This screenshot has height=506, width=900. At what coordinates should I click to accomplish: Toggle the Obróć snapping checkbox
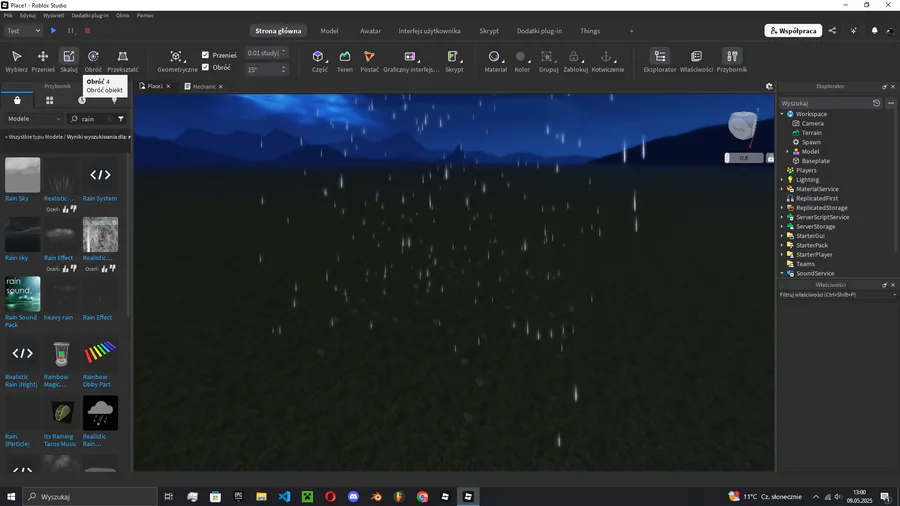pyautogui.click(x=205, y=67)
